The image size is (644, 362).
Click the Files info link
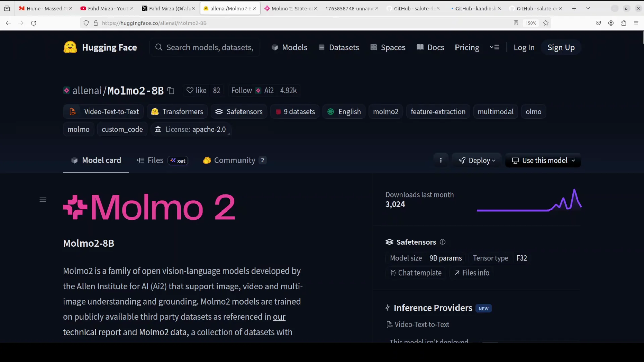[x=472, y=273]
